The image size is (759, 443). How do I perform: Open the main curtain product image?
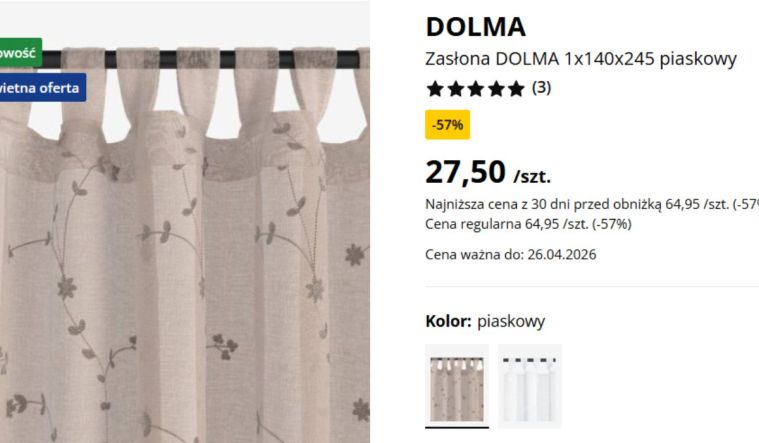click(x=184, y=242)
